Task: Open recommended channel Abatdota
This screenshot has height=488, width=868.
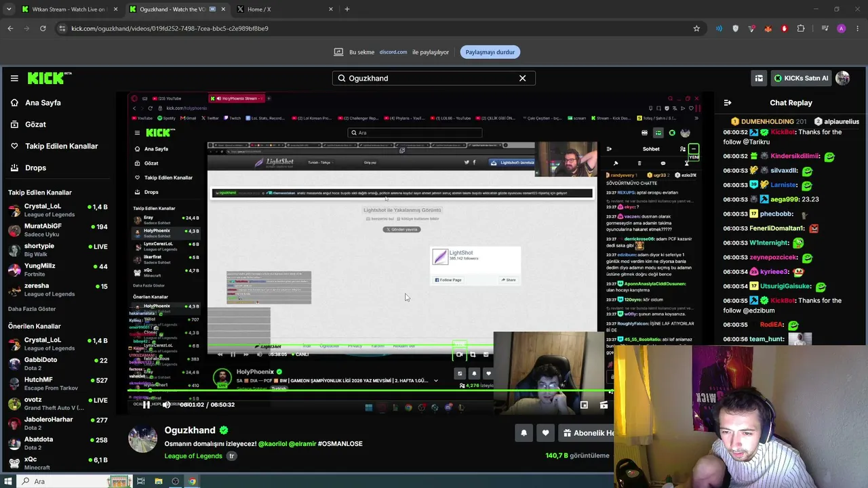Action: 58,443
